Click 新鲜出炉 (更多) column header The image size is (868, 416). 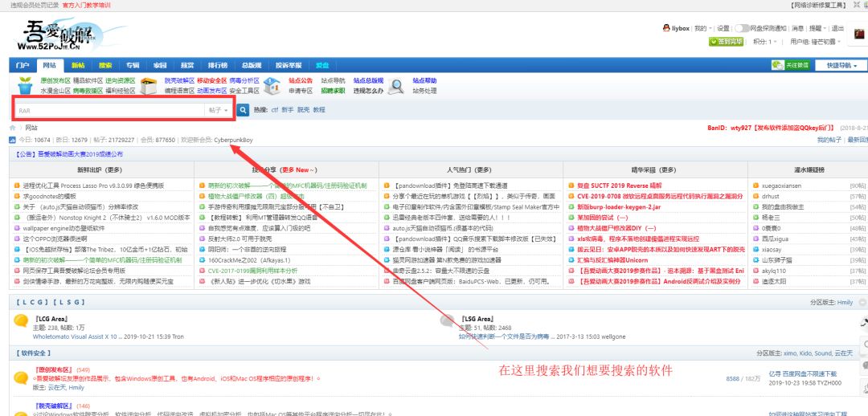tap(100, 169)
